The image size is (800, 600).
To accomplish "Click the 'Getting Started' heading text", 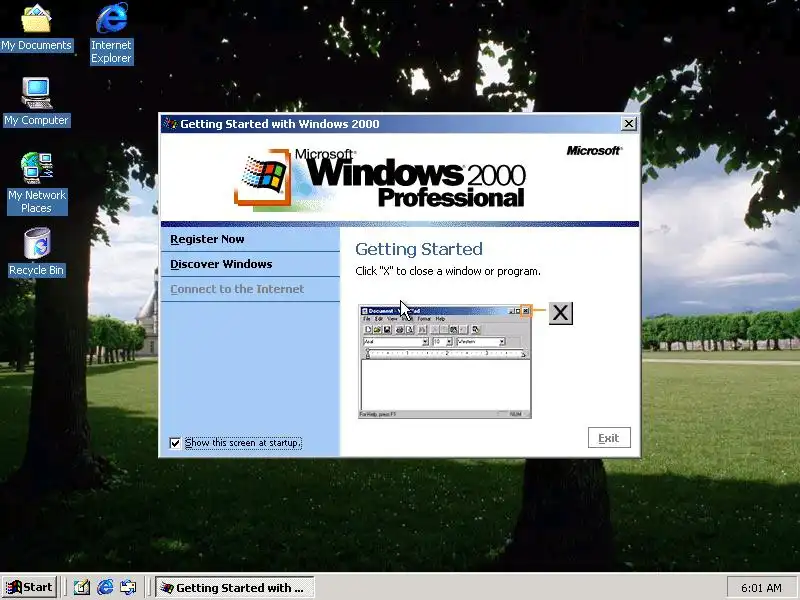I will point(419,249).
